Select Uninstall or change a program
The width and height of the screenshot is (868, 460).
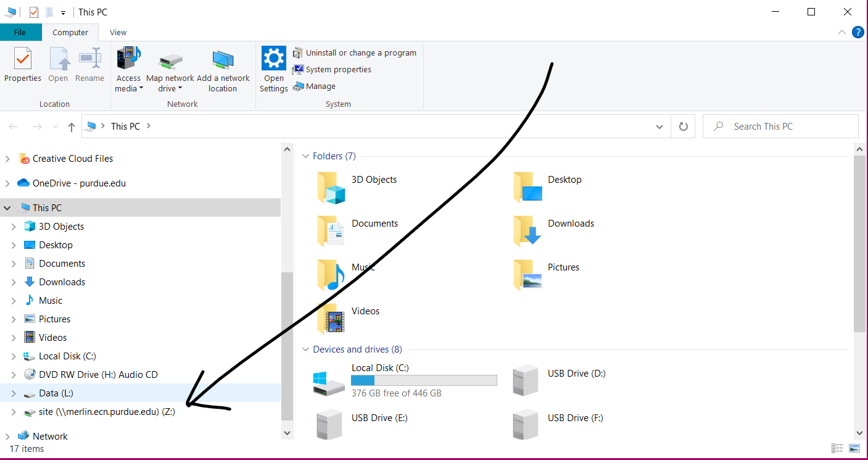pos(355,53)
